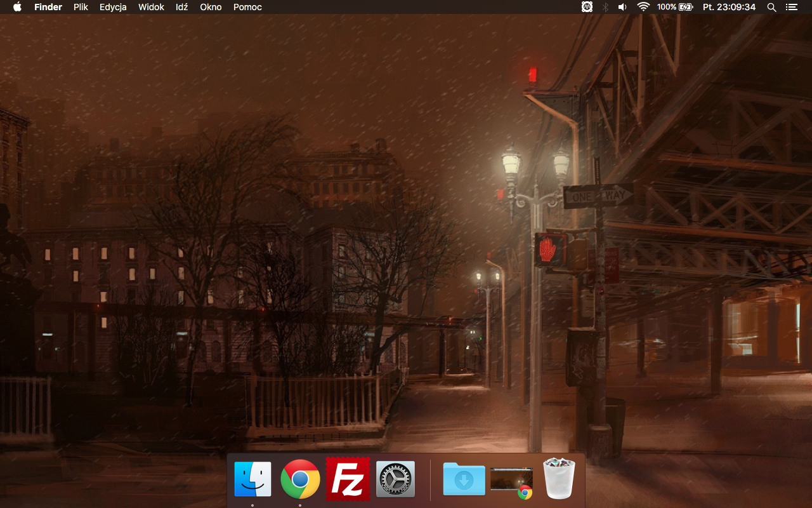Open the volume control in menu bar

pyautogui.click(x=623, y=7)
